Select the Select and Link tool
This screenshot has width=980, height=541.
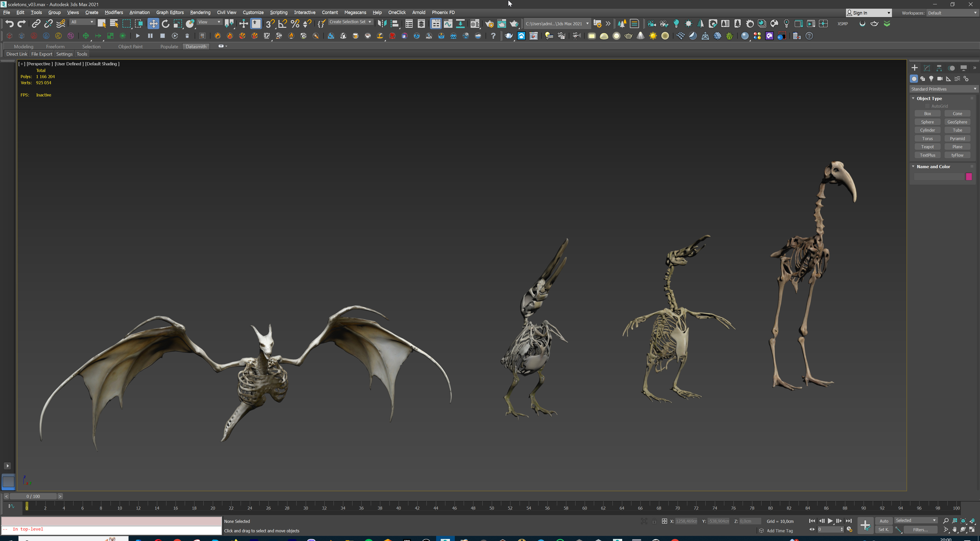pyautogui.click(x=36, y=23)
